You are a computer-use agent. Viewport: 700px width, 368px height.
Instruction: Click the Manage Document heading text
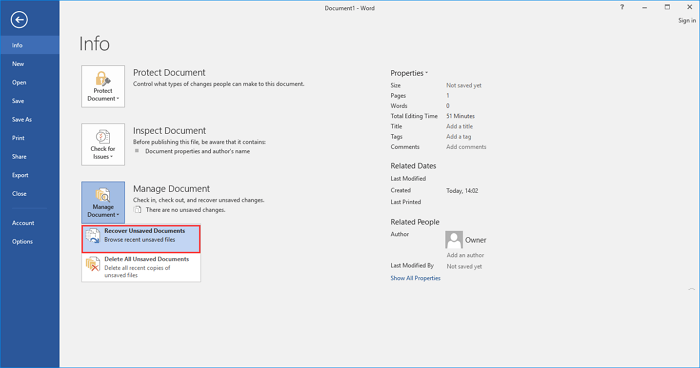coord(171,188)
